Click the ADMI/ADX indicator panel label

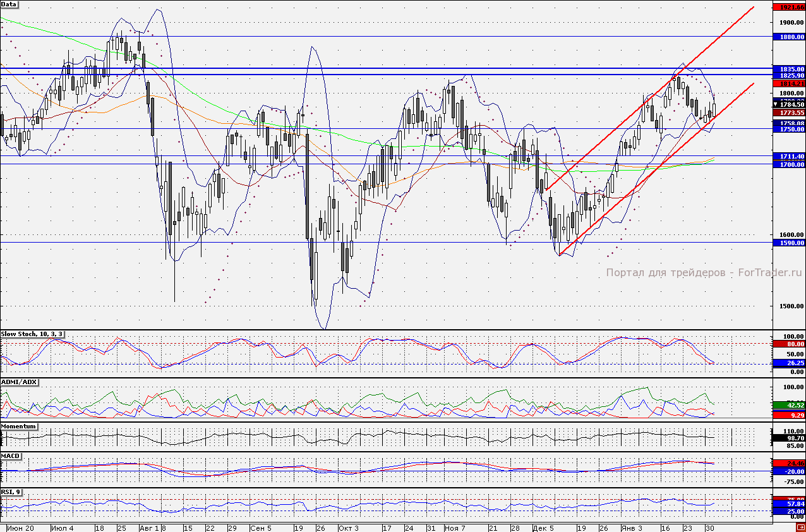point(19,382)
